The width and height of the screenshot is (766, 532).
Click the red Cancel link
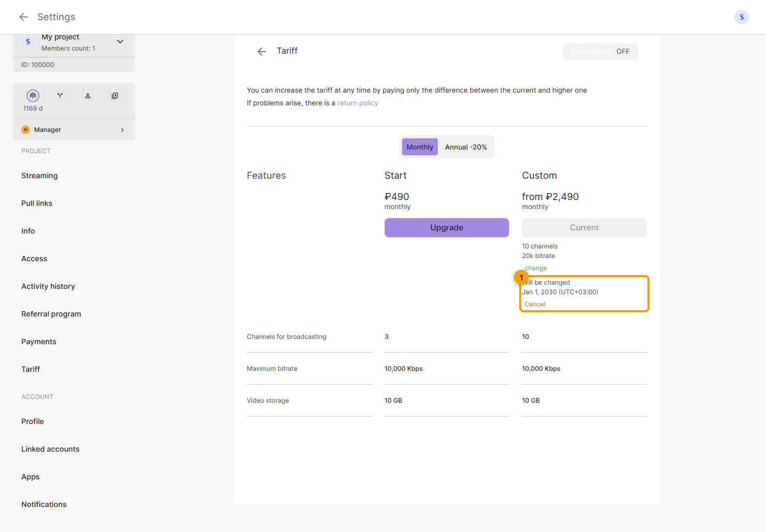pos(535,304)
